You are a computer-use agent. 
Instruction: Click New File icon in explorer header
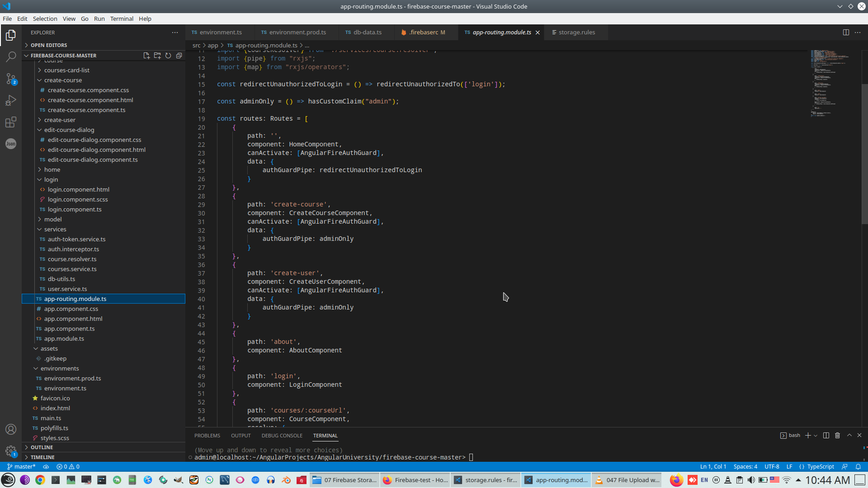(x=146, y=56)
